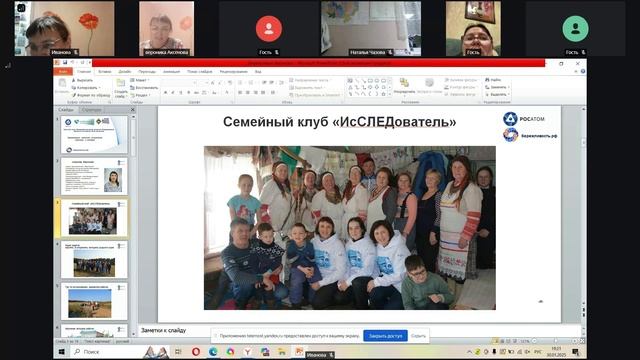Open the Заменить replace dropdown
Image resolution: width=640 pixels, height=360 pixels.
(497, 87)
